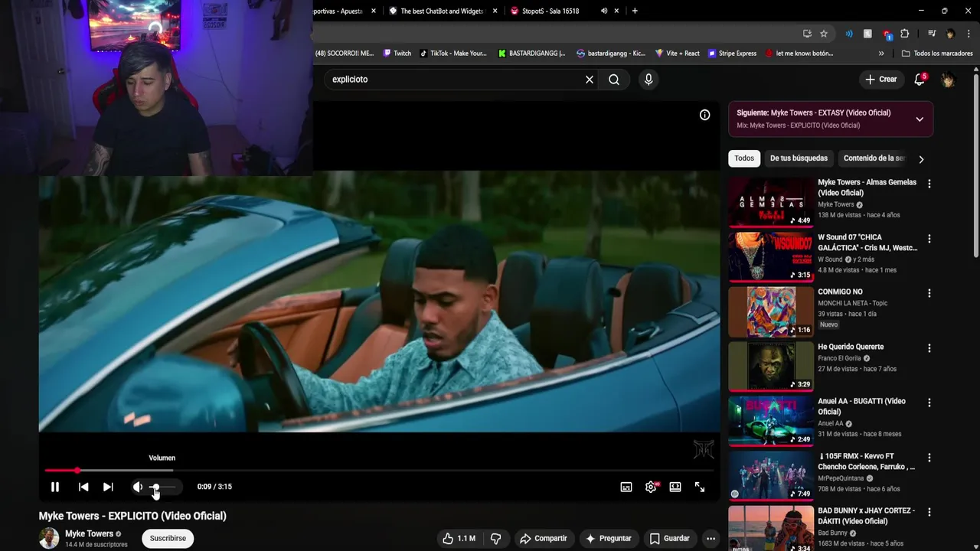
Task: Click the search magnifier button
Action: tap(614, 80)
